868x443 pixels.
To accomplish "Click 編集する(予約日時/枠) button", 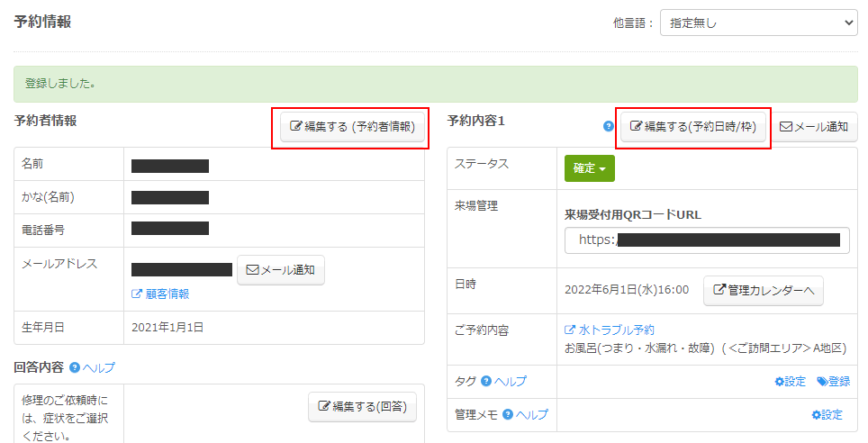I will 693,127.
